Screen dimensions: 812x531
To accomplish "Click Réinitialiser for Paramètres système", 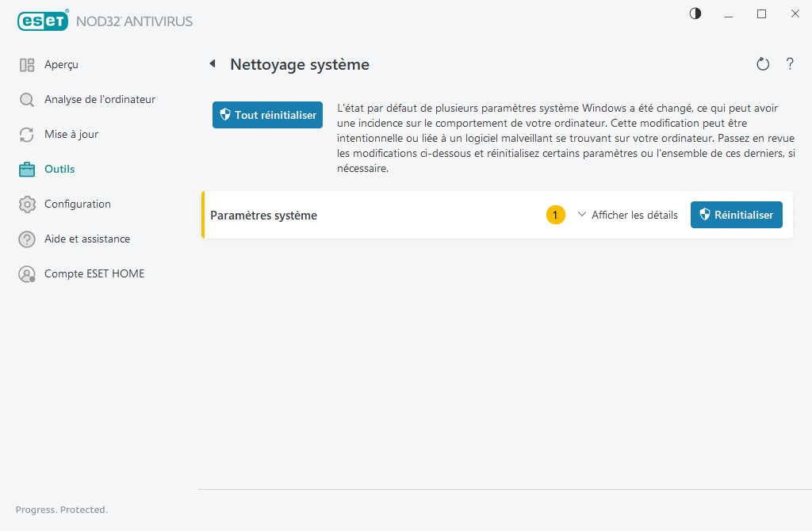I will click(736, 214).
